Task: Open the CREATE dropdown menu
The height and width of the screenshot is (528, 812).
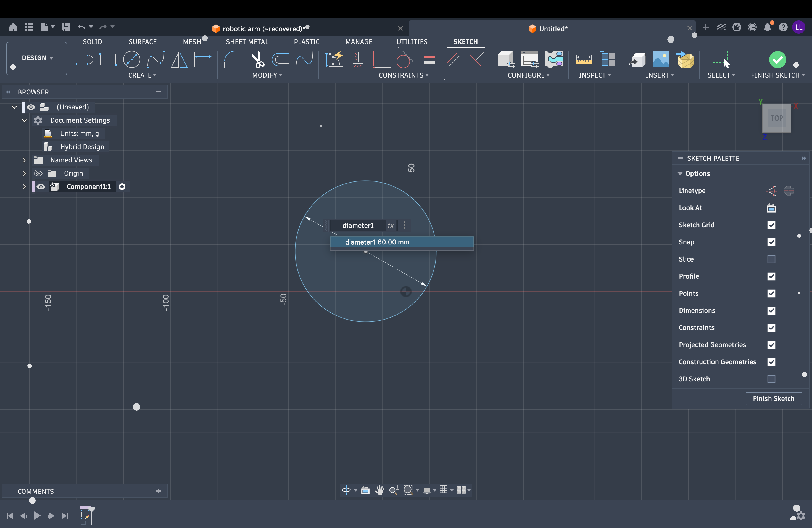Action: pos(142,75)
